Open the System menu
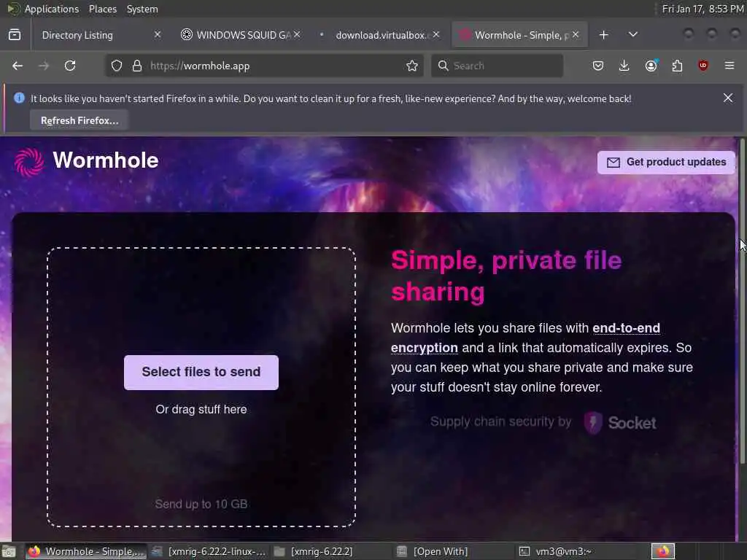 tap(142, 9)
